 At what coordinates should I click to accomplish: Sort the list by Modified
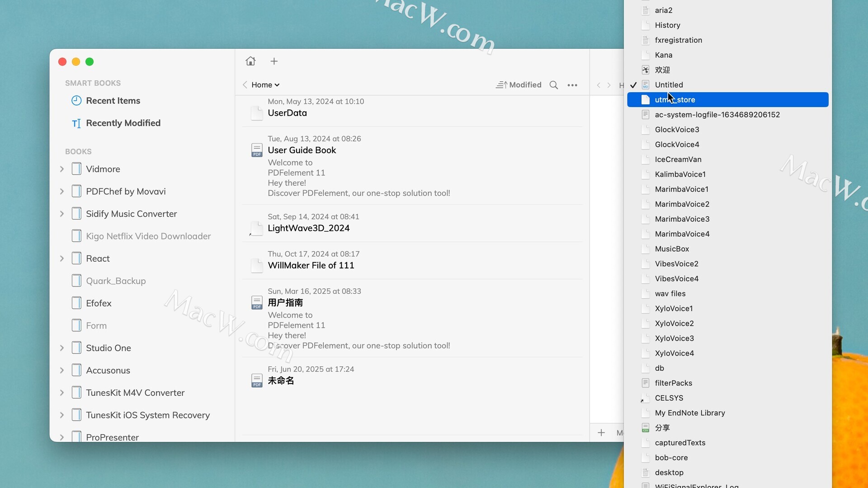(x=519, y=85)
